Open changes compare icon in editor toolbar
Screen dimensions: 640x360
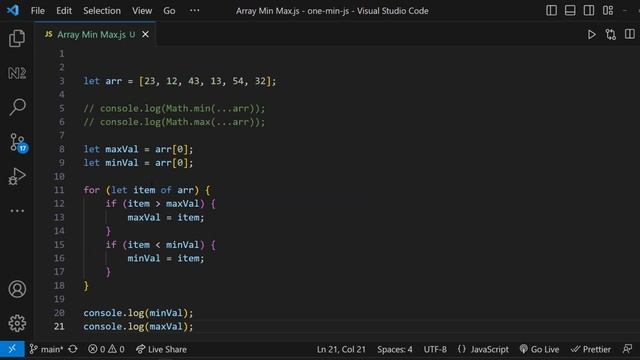coord(611,35)
